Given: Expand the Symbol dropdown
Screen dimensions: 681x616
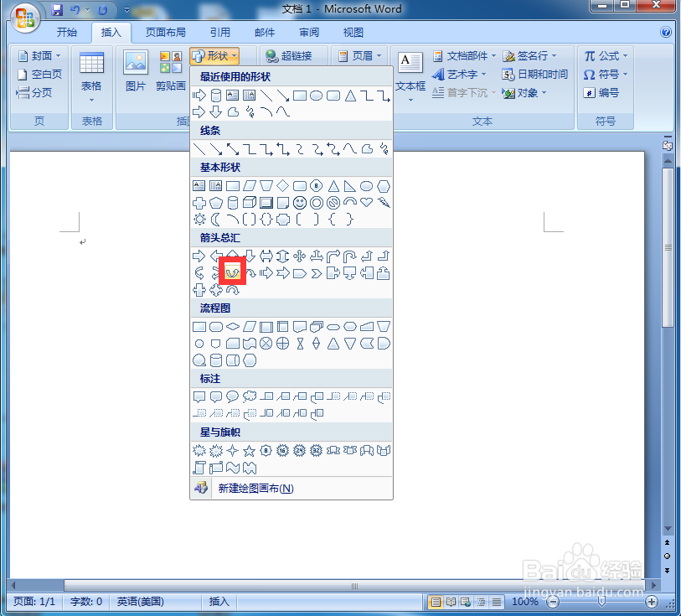Looking at the screenshot, I should [606, 75].
